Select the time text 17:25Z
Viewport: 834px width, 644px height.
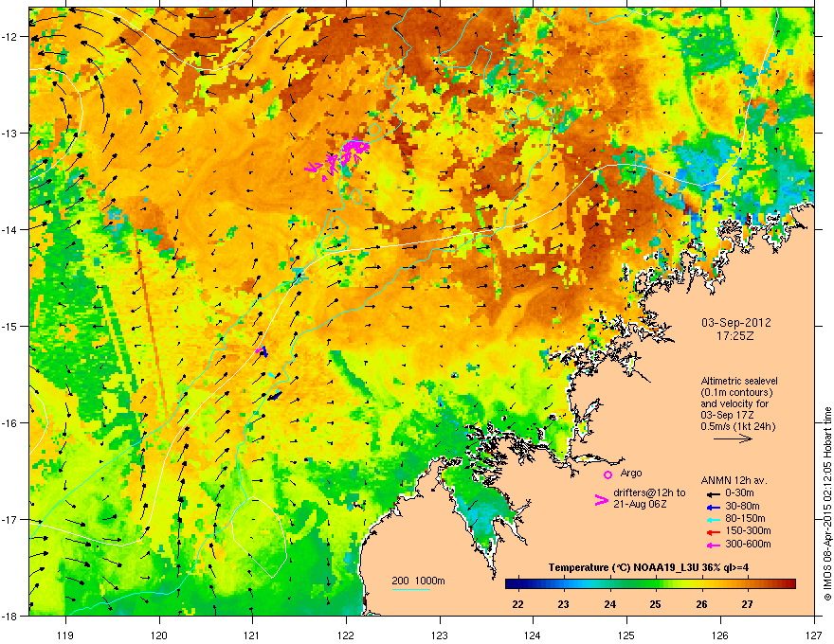coord(735,336)
